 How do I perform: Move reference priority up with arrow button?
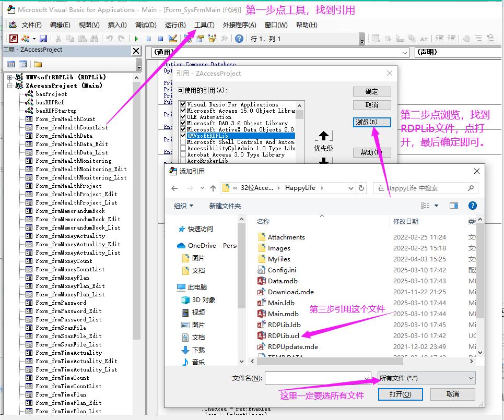point(324,136)
